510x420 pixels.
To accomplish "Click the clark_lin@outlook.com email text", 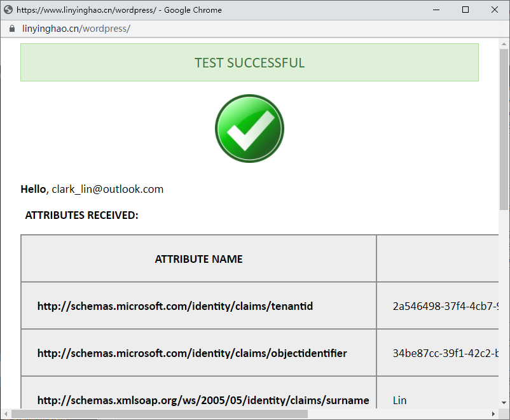I will pos(107,189).
